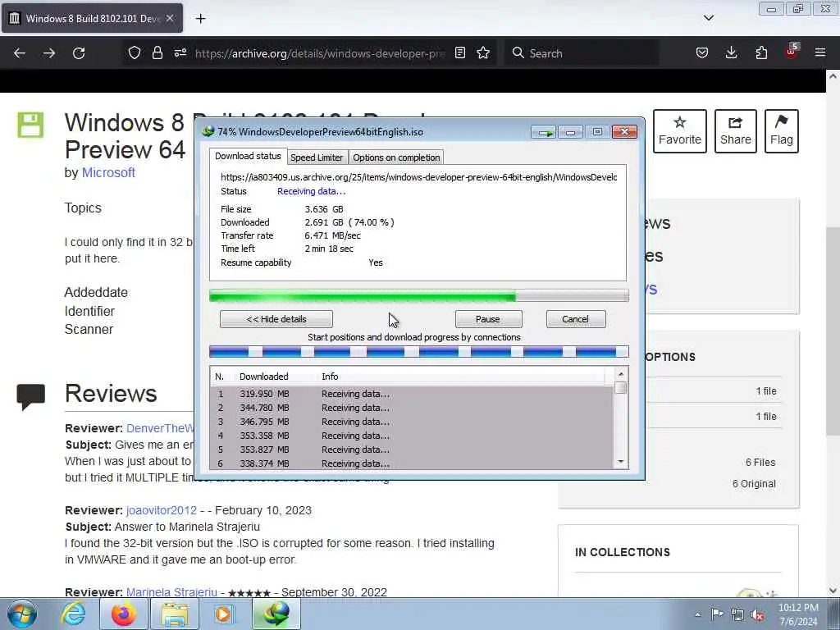
Task: Click the Transfer rate value 6.471 MB/sec
Action: tap(333, 235)
